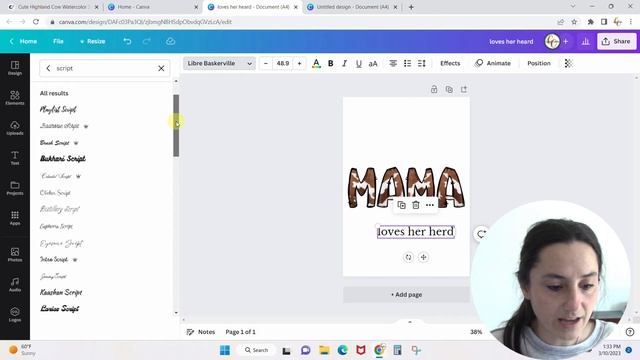This screenshot has width=640, height=360.
Task: Toggle uppercase letter case
Action: [373, 63]
